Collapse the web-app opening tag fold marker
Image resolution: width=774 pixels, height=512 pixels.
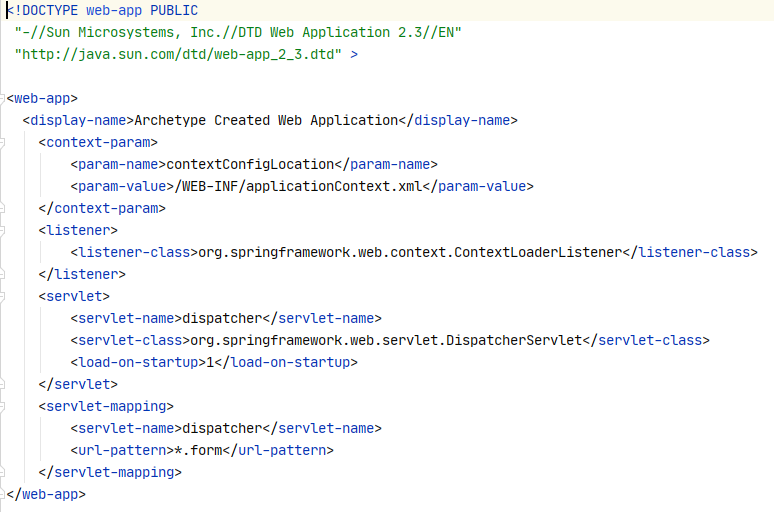2,98
